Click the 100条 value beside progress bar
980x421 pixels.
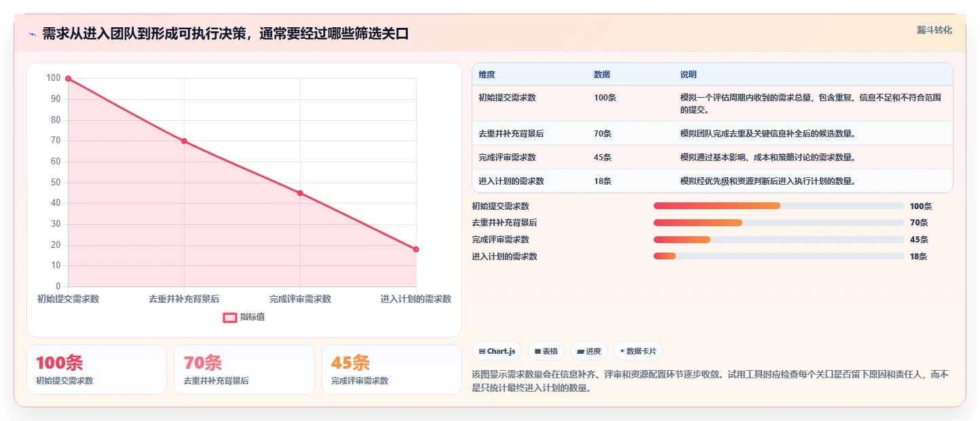click(x=921, y=206)
